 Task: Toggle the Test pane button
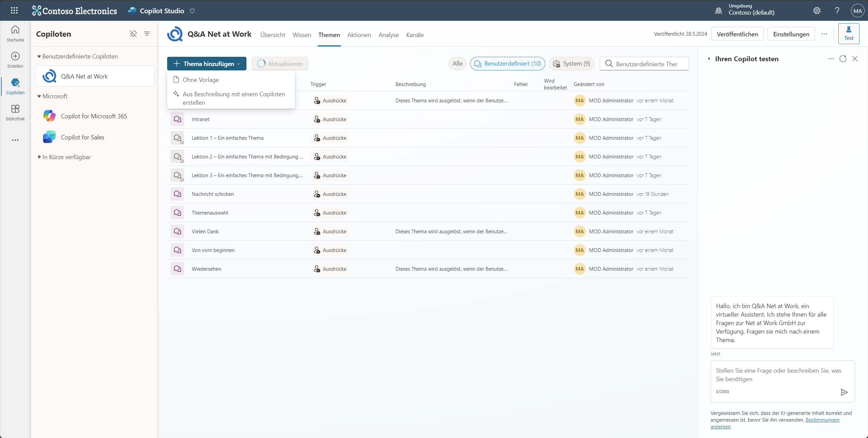(849, 34)
